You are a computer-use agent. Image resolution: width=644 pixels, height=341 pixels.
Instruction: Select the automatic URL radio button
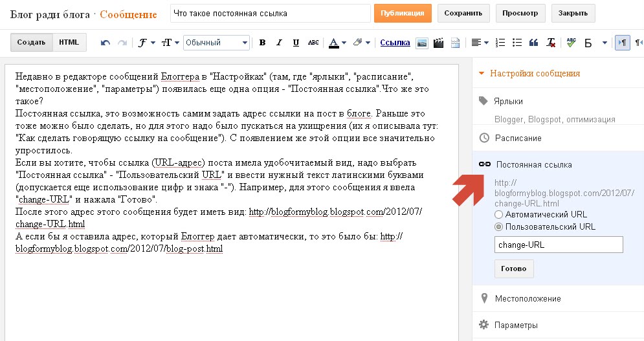point(498,214)
